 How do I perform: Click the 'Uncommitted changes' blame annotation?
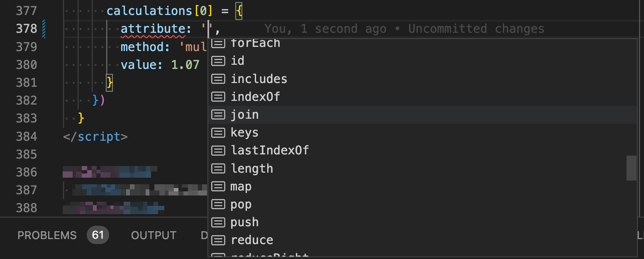pos(476,29)
